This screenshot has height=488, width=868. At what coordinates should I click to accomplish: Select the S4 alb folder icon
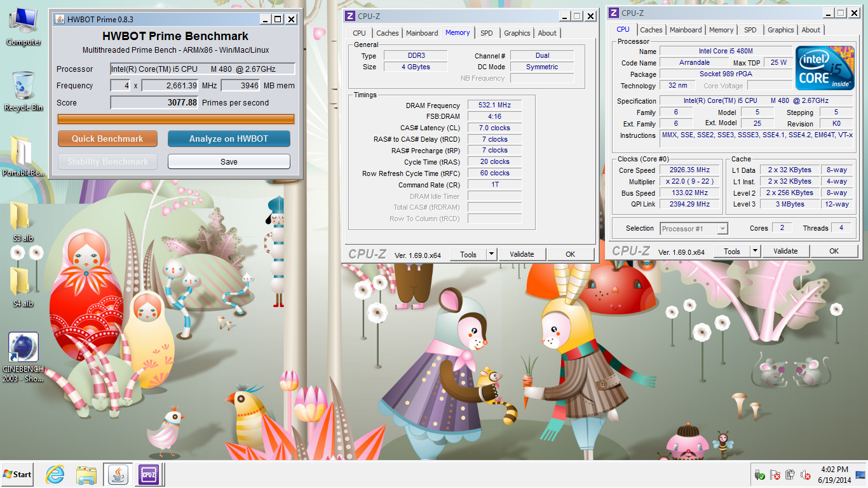pyautogui.click(x=23, y=287)
